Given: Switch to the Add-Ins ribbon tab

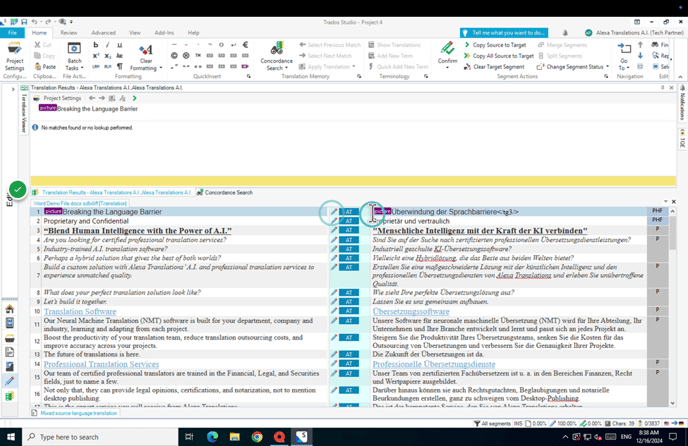Looking at the screenshot, I should (164, 32).
